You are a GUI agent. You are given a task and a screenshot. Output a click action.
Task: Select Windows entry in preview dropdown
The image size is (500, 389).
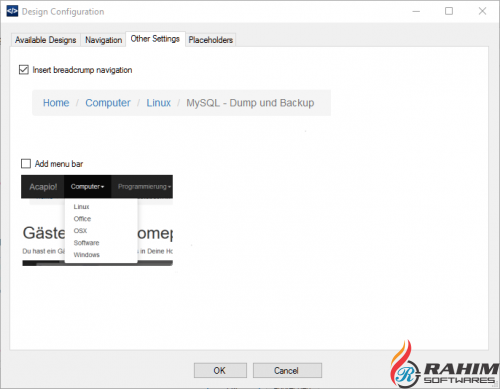(x=87, y=255)
